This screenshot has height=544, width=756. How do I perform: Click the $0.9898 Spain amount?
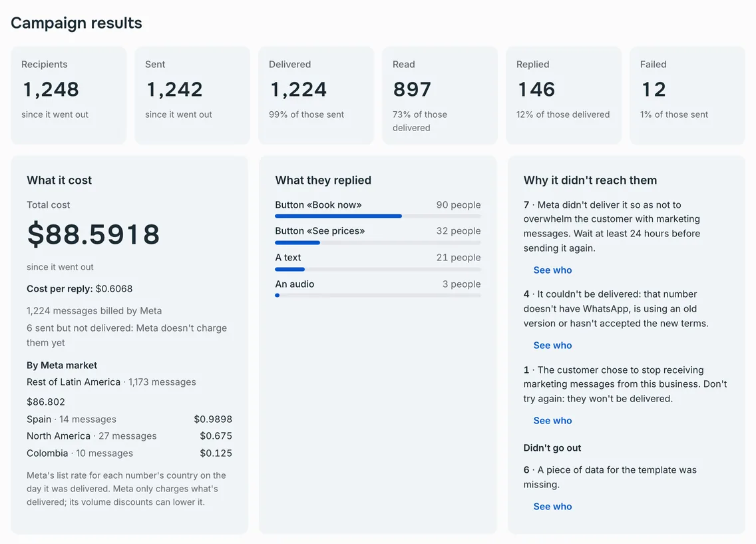pyautogui.click(x=213, y=419)
